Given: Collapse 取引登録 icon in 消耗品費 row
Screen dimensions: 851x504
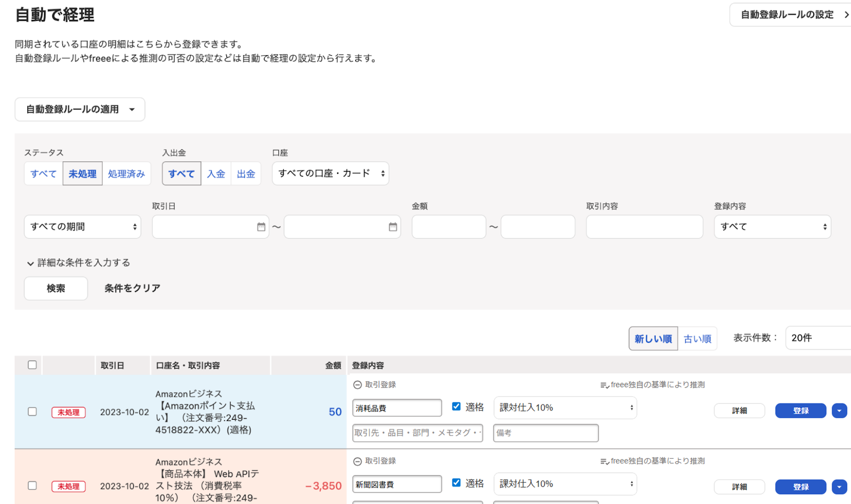Looking at the screenshot, I should [x=357, y=385].
